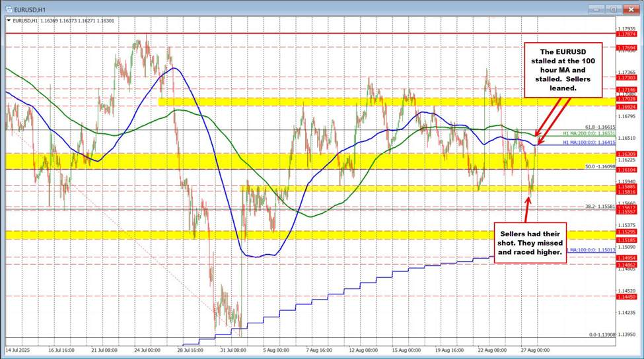Click the 5 Aug 00:00 time axis label

tap(275, 350)
